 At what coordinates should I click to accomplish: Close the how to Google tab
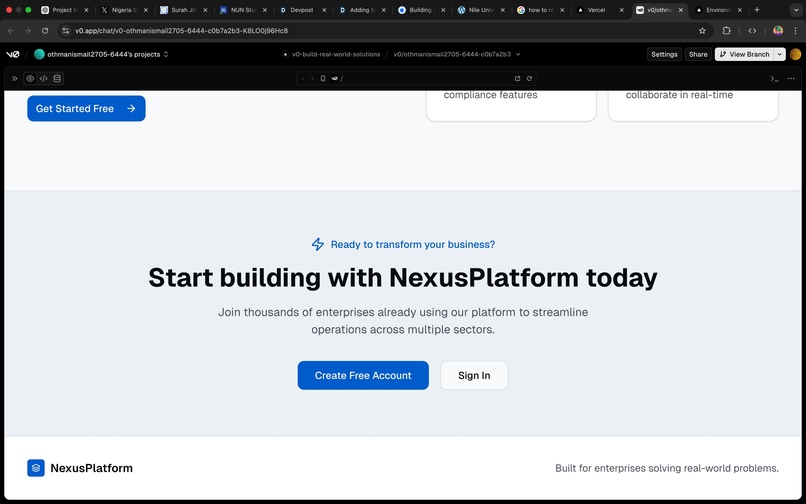(x=562, y=10)
